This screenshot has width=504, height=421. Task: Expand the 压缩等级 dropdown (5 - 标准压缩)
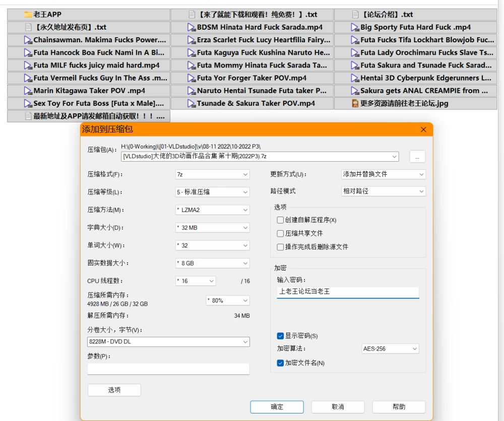point(213,192)
